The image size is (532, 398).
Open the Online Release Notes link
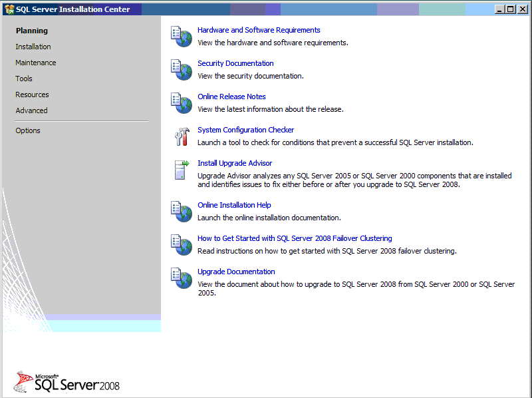pyautogui.click(x=231, y=97)
